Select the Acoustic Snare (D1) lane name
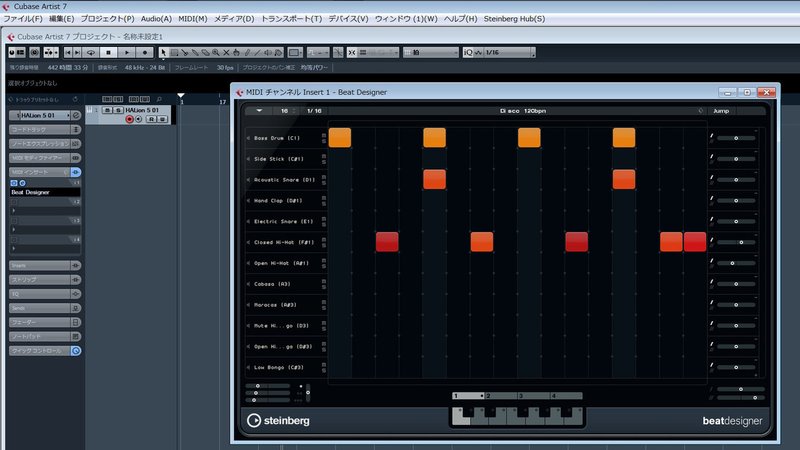Image resolution: width=800 pixels, height=450 pixels. [x=284, y=180]
